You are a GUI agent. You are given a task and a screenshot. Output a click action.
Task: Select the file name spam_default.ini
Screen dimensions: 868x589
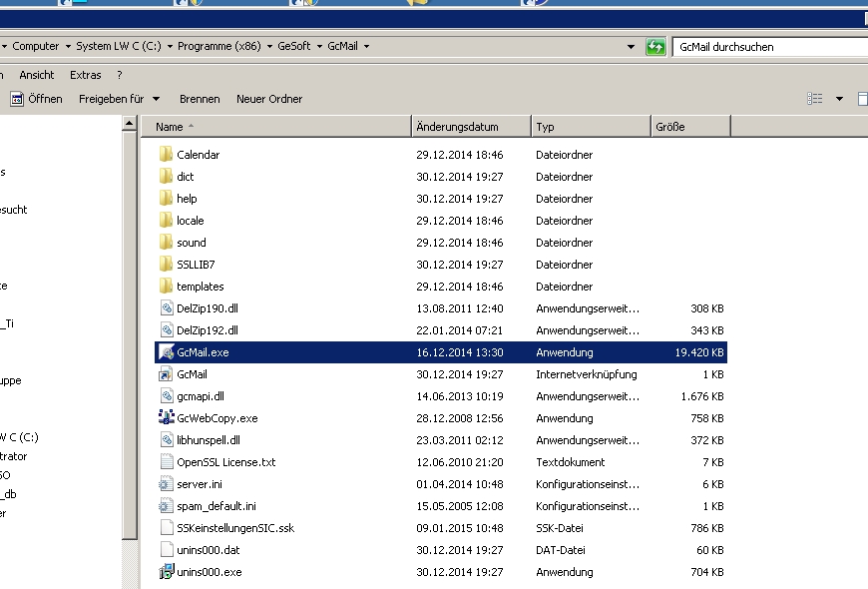tap(217, 506)
